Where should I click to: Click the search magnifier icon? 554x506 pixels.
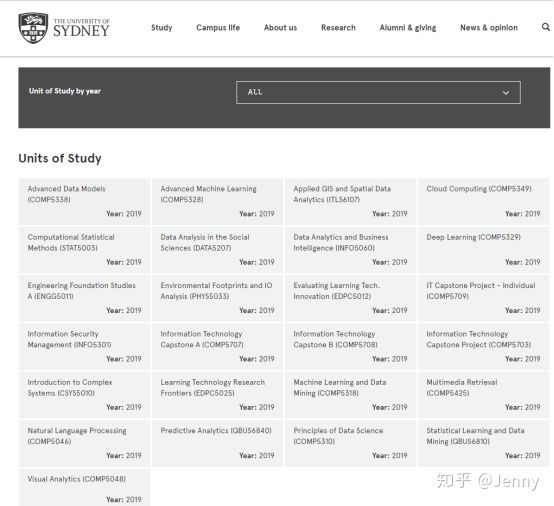546,27
